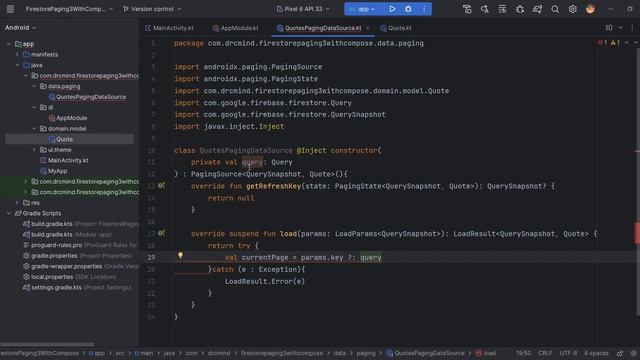Viewport: 640px width, 360px height.
Task: Click the warning indicator at editor top right
Action: tap(615, 43)
